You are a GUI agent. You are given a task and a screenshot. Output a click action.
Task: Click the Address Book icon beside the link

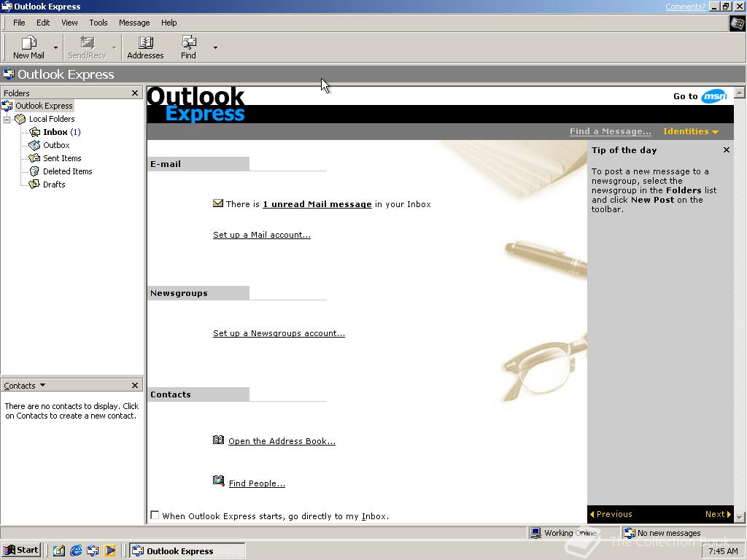tap(218, 440)
